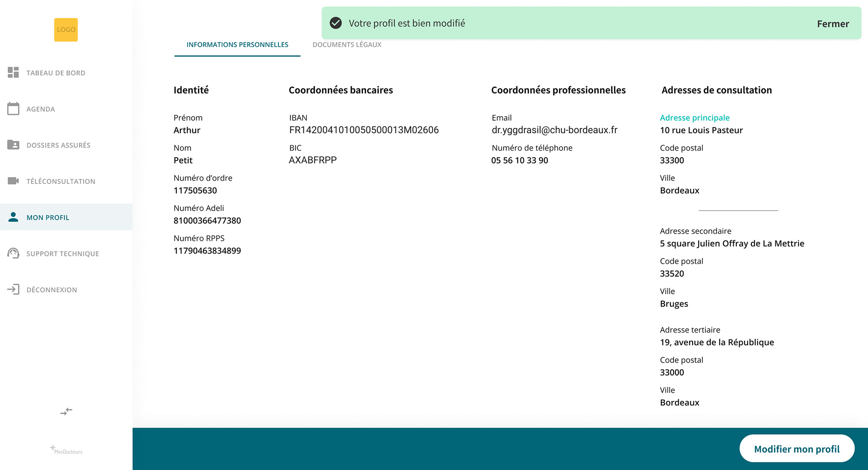Click the Déconnexion logout icon
The height and width of the screenshot is (470, 868).
(x=13, y=289)
